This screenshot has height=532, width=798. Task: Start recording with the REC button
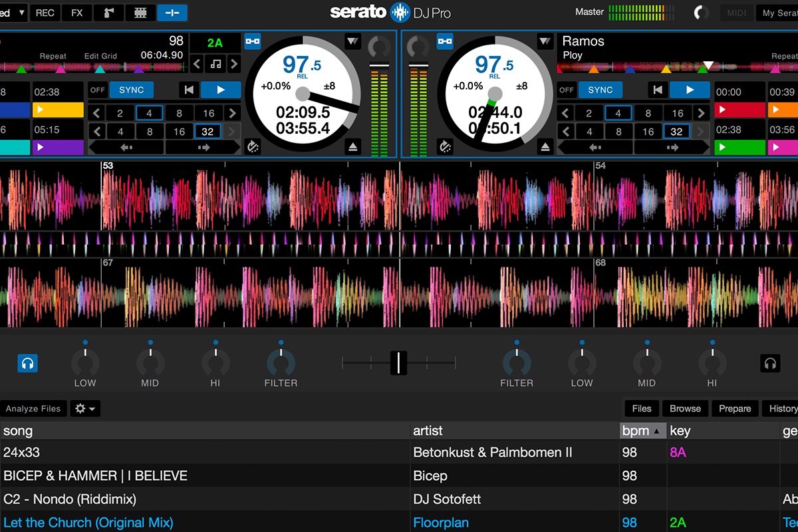tap(45, 12)
